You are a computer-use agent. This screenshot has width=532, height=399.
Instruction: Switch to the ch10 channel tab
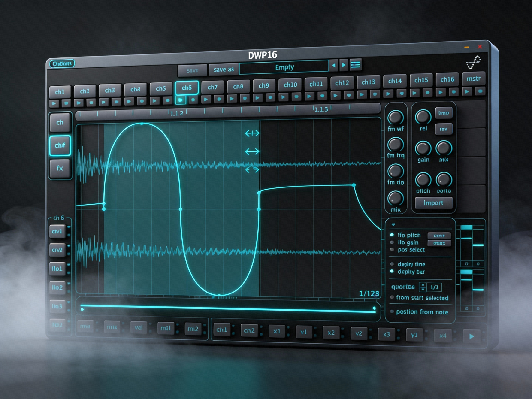coord(290,85)
